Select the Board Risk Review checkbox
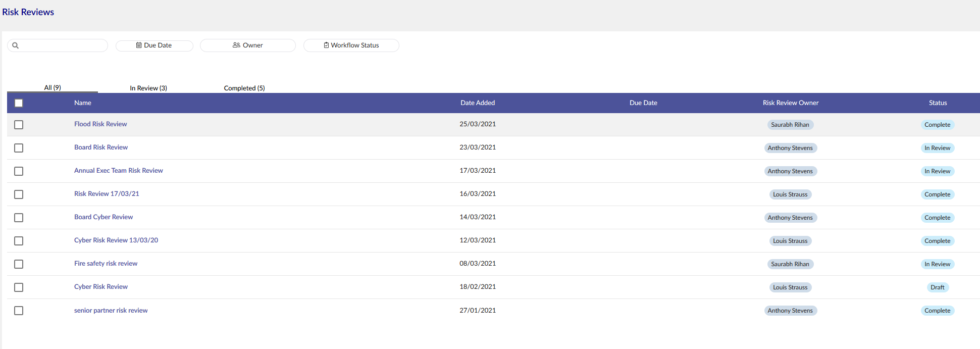The height and width of the screenshot is (349, 980). (19, 148)
